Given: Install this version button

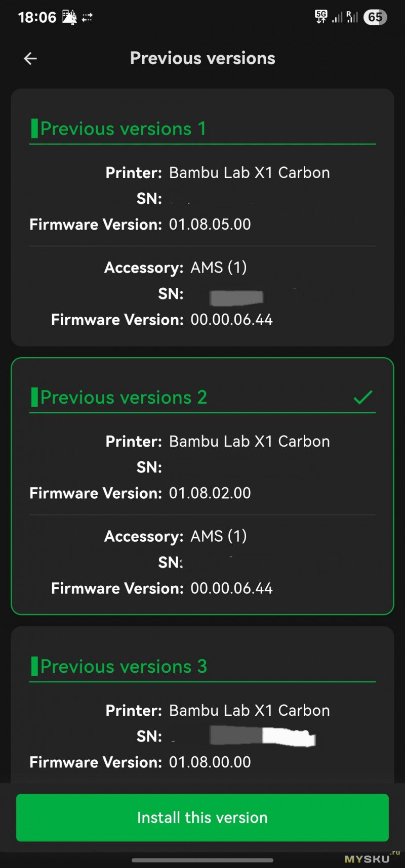Looking at the screenshot, I should [x=202, y=817].
